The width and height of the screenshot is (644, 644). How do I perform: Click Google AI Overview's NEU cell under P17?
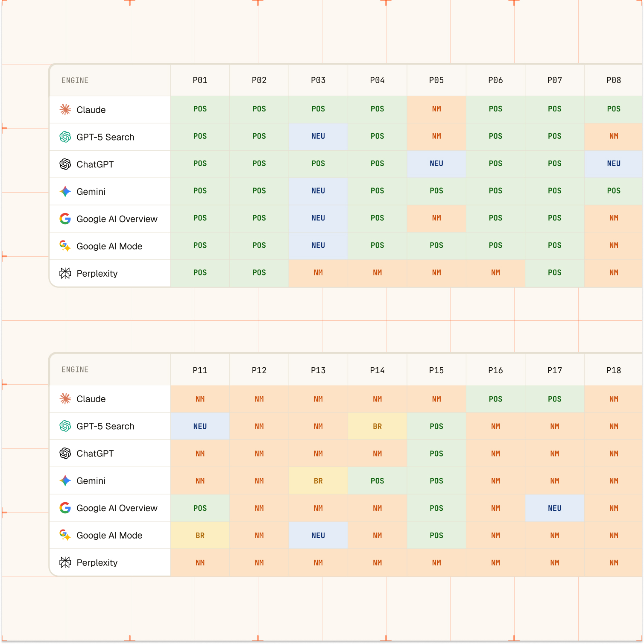[x=555, y=508]
